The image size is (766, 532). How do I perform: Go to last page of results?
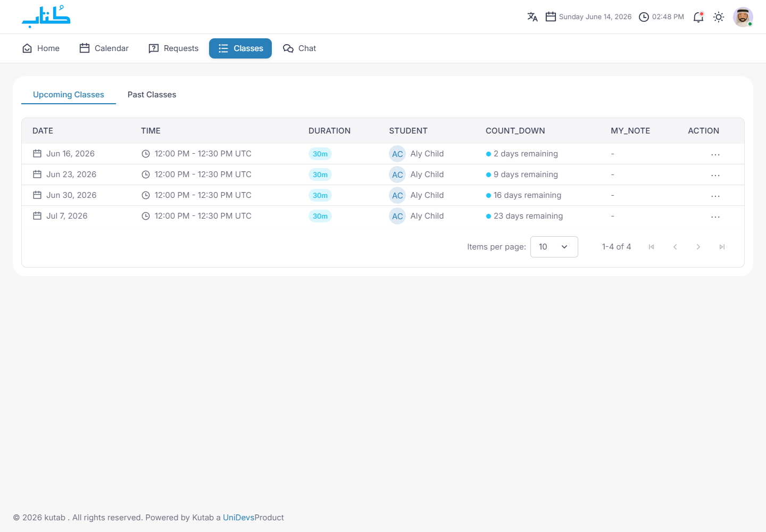click(x=722, y=247)
